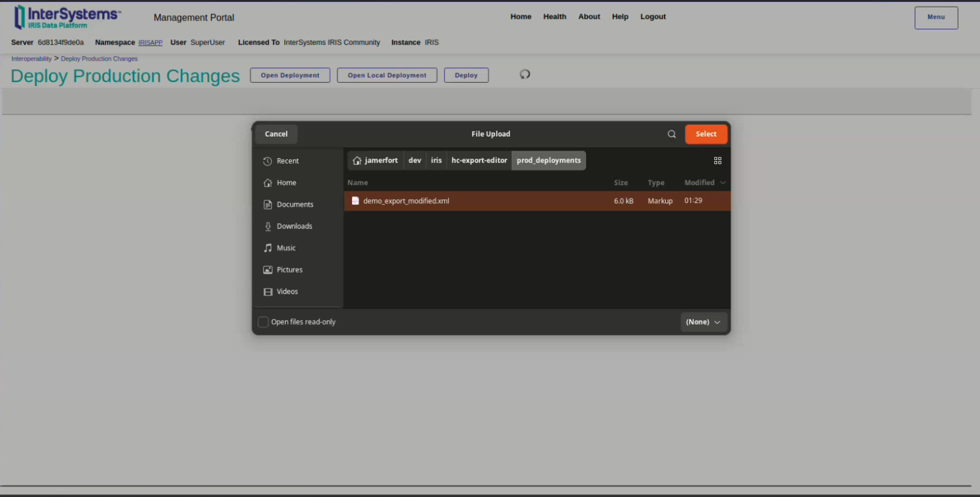
Task: Enable Open files read-only checkbox
Action: 263,322
